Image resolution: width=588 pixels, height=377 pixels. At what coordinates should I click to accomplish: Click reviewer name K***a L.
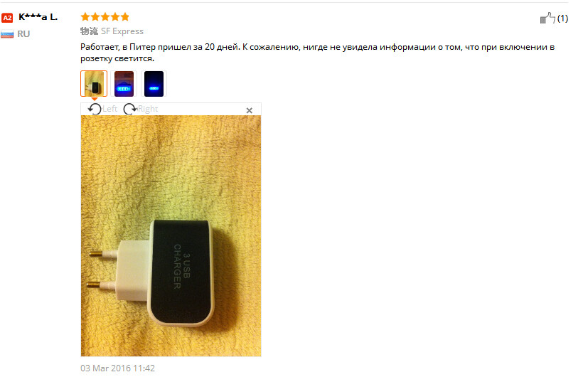pos(38,17)
